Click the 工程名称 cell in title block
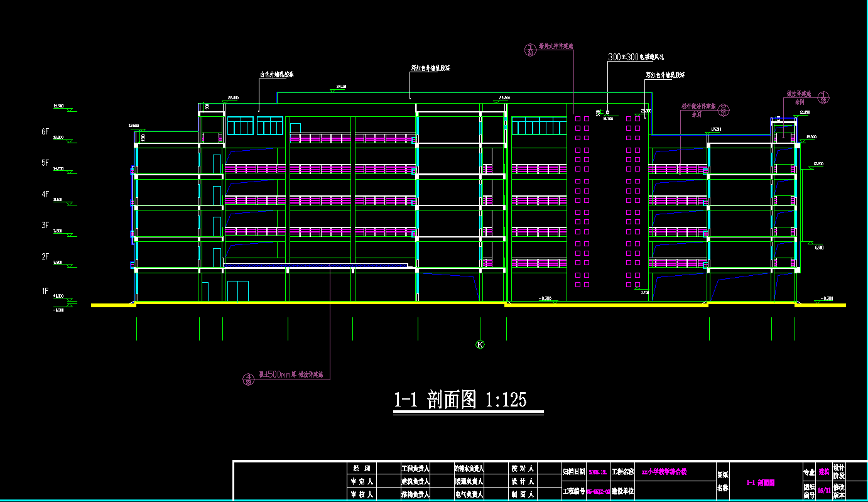 click(622, 471)
